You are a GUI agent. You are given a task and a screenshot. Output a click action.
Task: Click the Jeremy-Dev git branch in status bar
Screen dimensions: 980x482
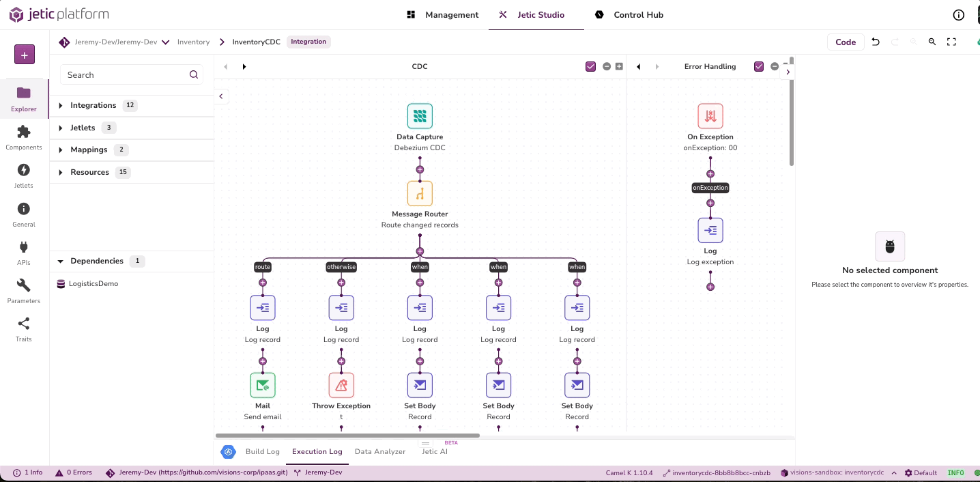point(319,472)
